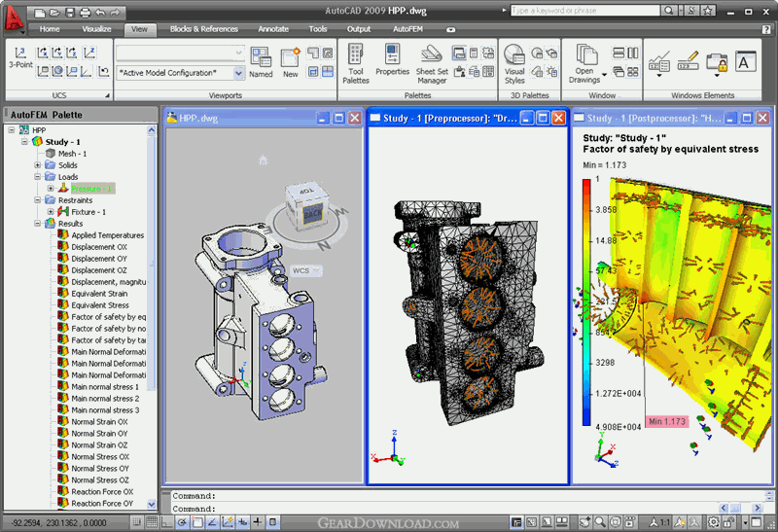
Task: Click the Equivalent Stress result icon
Action: [63, 304]
